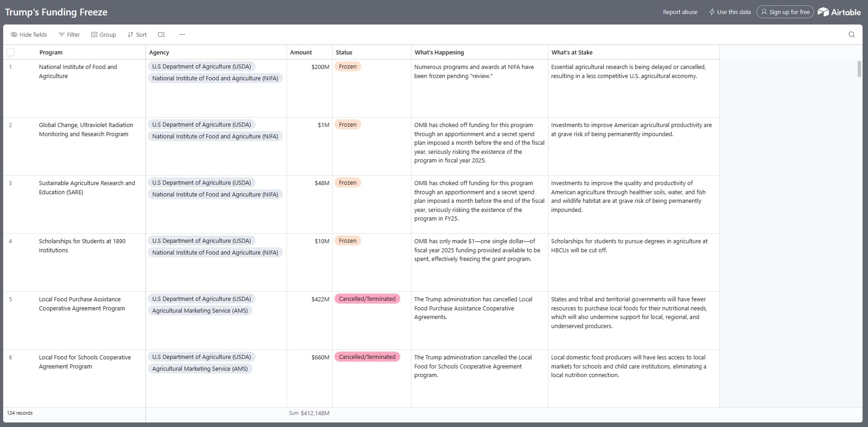Click the $422M amount cell

(310, 320)
